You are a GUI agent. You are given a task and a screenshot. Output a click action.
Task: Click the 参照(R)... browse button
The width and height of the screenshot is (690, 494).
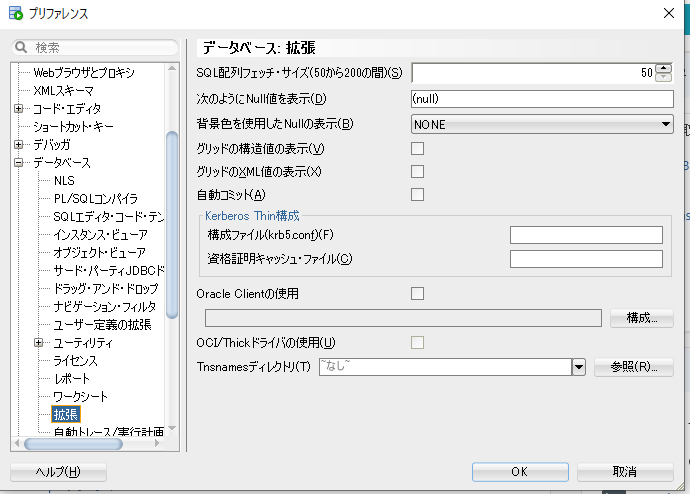(633, 367)
